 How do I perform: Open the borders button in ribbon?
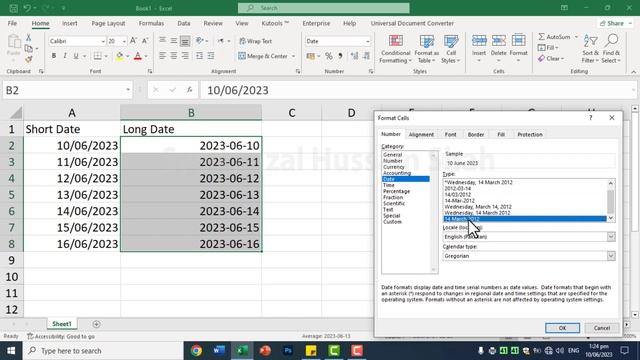(x=97, y=56)
